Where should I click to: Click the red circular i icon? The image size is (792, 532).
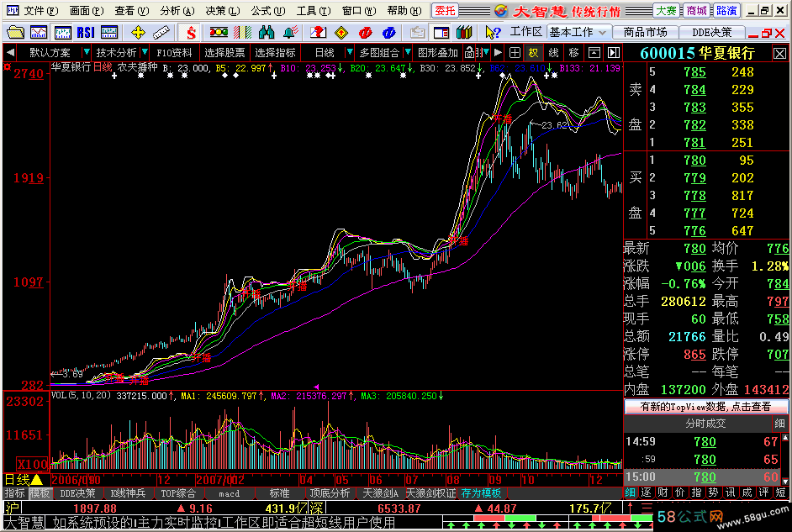click(365, 33)
